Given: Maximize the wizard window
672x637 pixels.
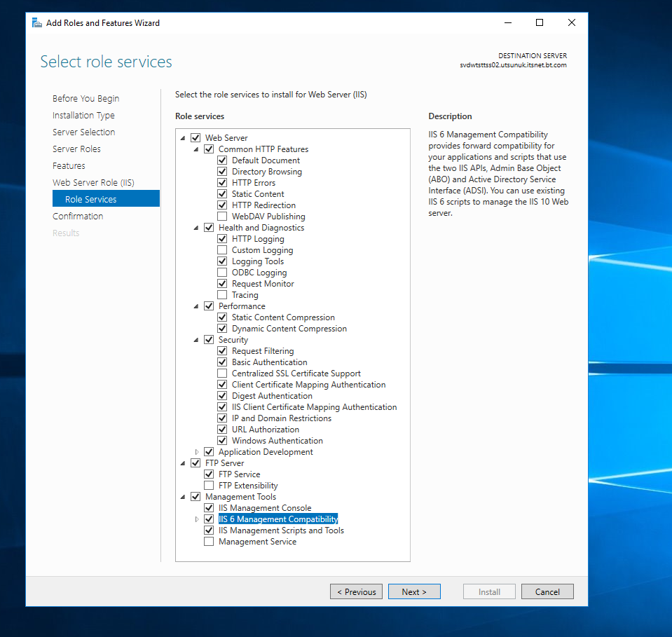Looking at the screenshot, I should [540, 22].
